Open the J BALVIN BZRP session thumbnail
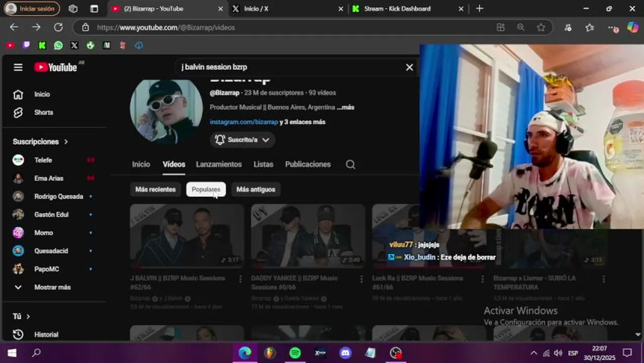Image resolution: width=644 pixels, height=363 pixels. click(187, 236)
